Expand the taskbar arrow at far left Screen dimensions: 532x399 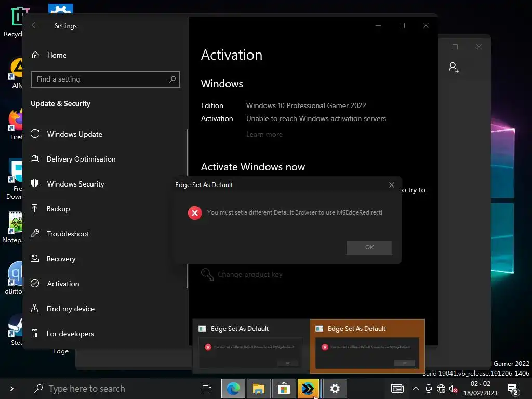[x=12, y=389]
